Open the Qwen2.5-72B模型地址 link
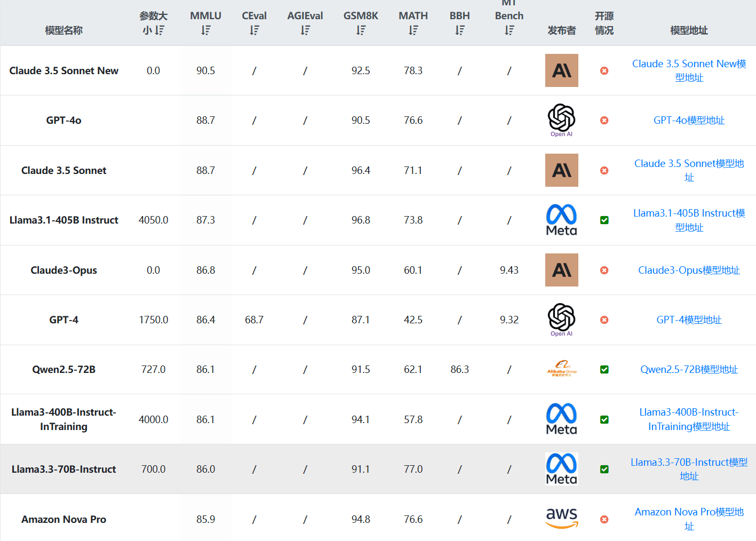The width and height of the screenshot is (756, 541). coord(689,370)
